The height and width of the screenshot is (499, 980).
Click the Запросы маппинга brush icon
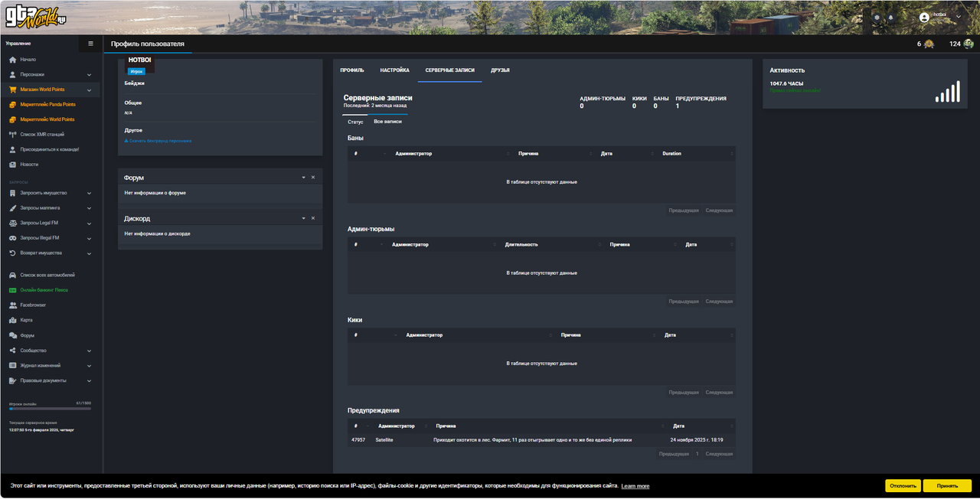[x=12, y=208]
